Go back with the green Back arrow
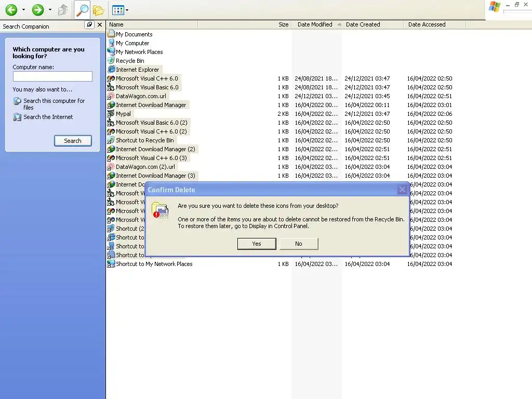The width and height of the screenshot is (532, 399). [11, 10]
